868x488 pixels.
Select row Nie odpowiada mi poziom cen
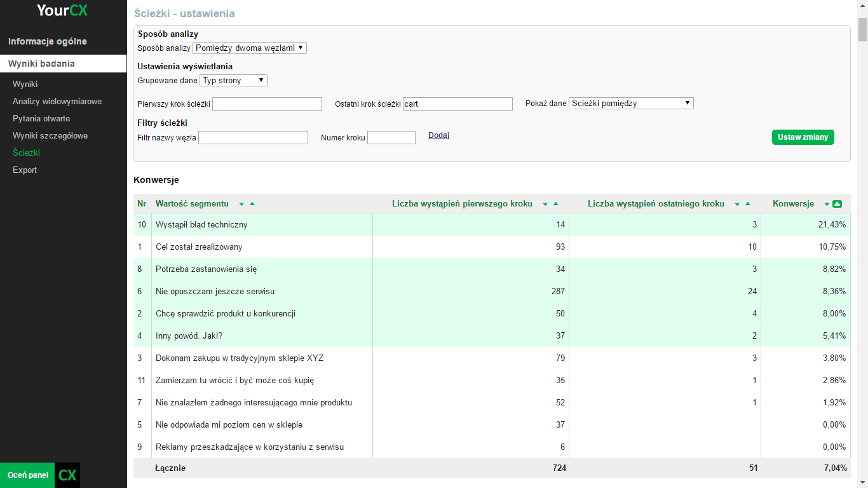492,424
